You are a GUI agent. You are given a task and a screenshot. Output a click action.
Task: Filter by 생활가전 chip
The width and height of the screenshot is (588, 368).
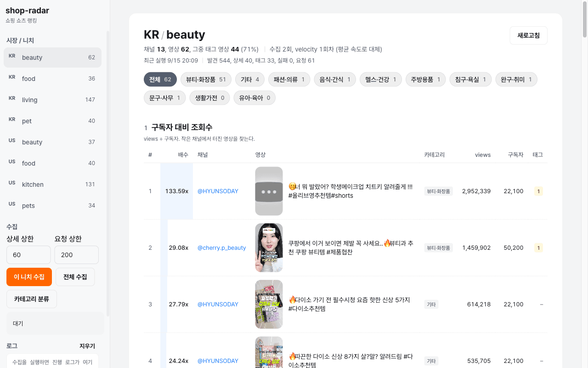pos(209,98)
